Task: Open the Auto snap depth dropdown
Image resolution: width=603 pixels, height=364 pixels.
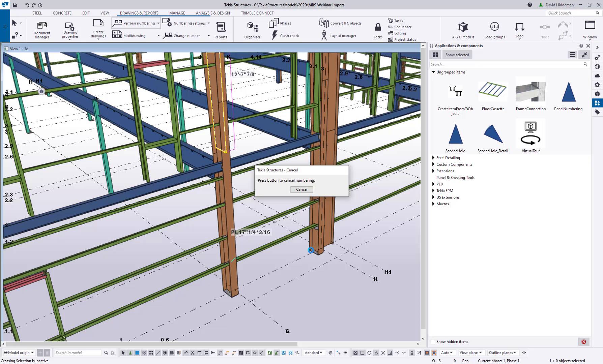Action: (447, 353)
